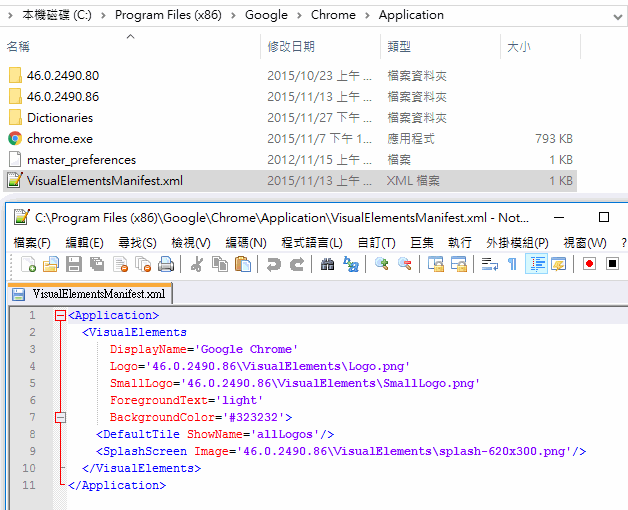Toggle show all characters pilcrow icon
Viewport: 628px width, 510px height.
coord(512,264)
